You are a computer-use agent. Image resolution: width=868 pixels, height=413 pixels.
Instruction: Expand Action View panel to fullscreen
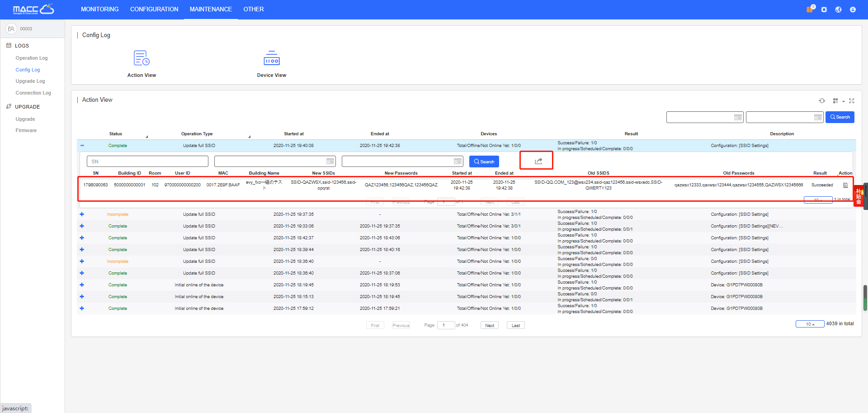tap(852, 101)
